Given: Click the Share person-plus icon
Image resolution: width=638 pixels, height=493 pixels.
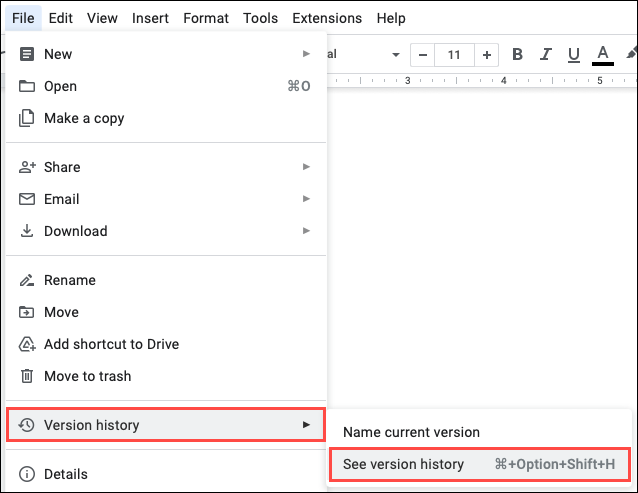Looking at the screenshot, I should click(x=27, y=167).
